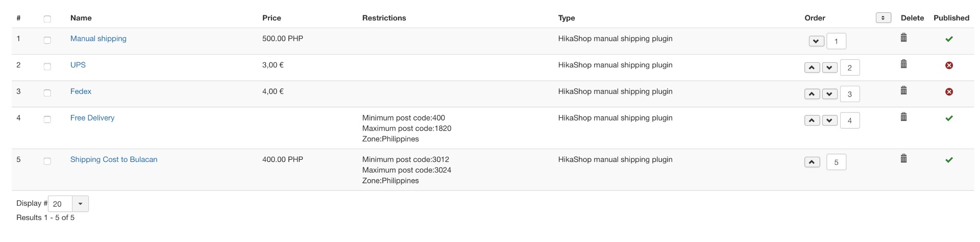Move Shipping Cost to Bulacan up
Viewport: 980px width, 242px height.
812,162
